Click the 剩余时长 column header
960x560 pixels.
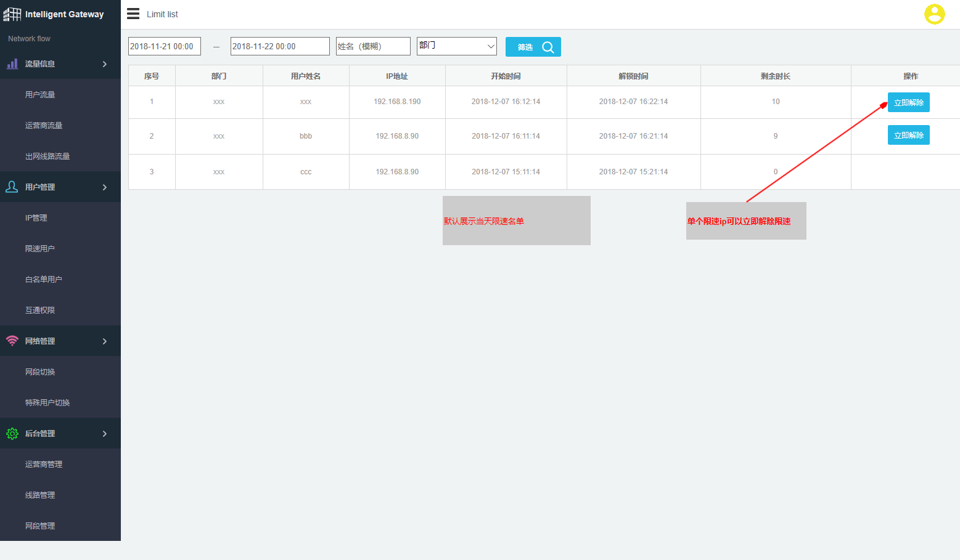[x=776, y=76]
